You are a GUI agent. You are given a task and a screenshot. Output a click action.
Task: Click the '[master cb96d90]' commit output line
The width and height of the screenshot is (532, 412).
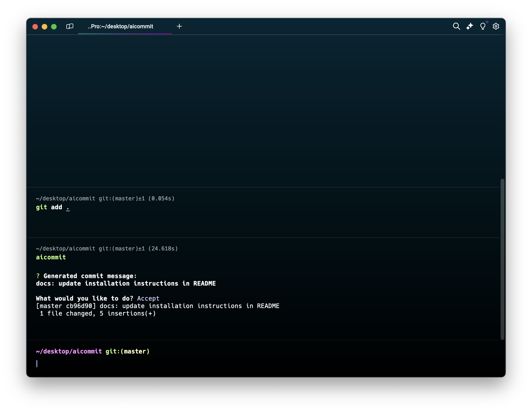point(158,306)
